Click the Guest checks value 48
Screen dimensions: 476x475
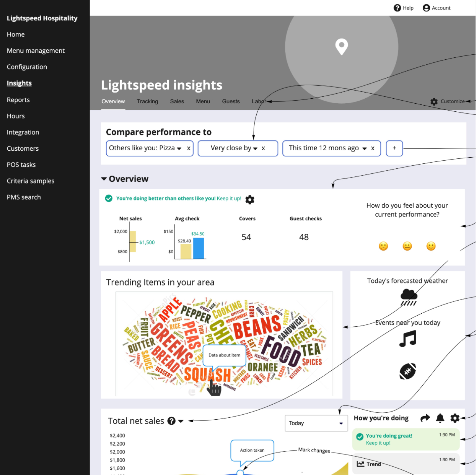click(x=304, y=237)
